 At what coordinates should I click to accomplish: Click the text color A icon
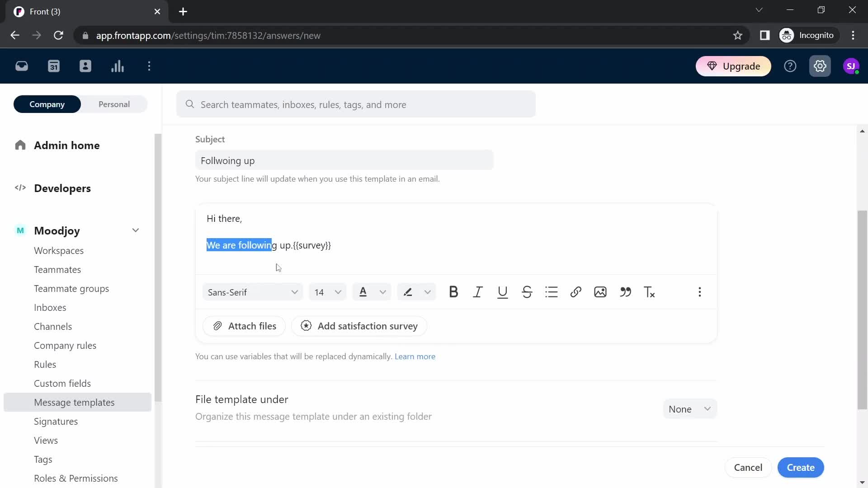[363, 292]
